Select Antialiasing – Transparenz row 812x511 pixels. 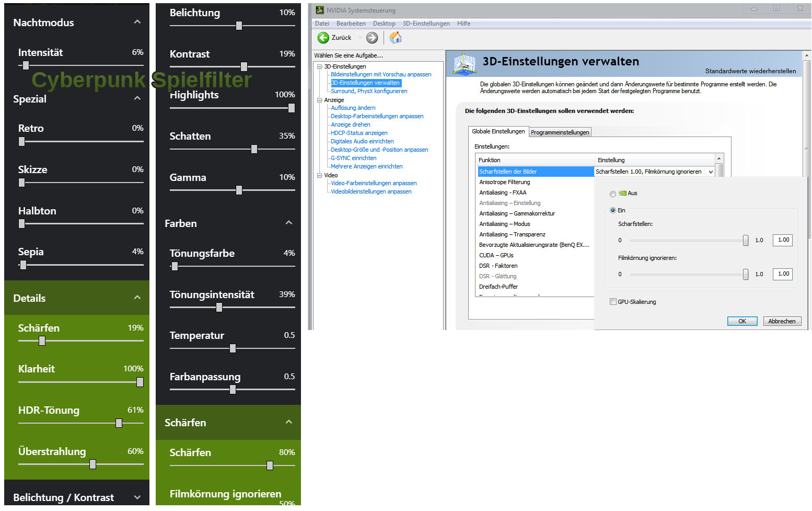point(536,234)
